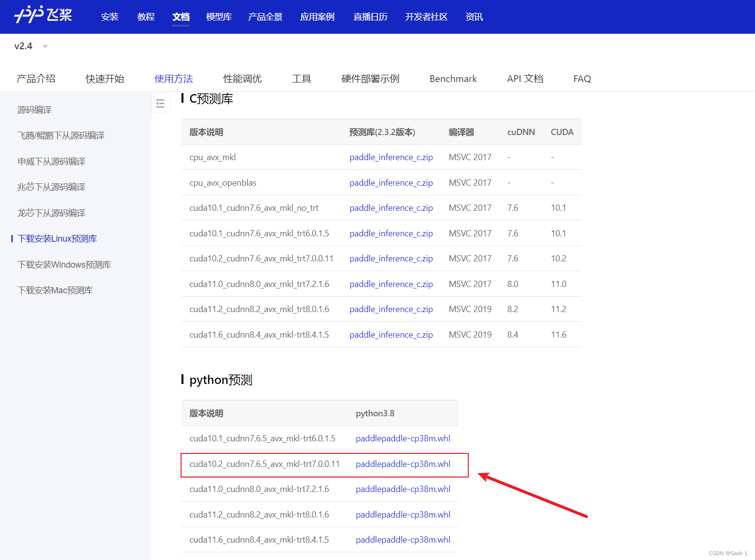Open the 教程 navigation item

coord(146,17)
